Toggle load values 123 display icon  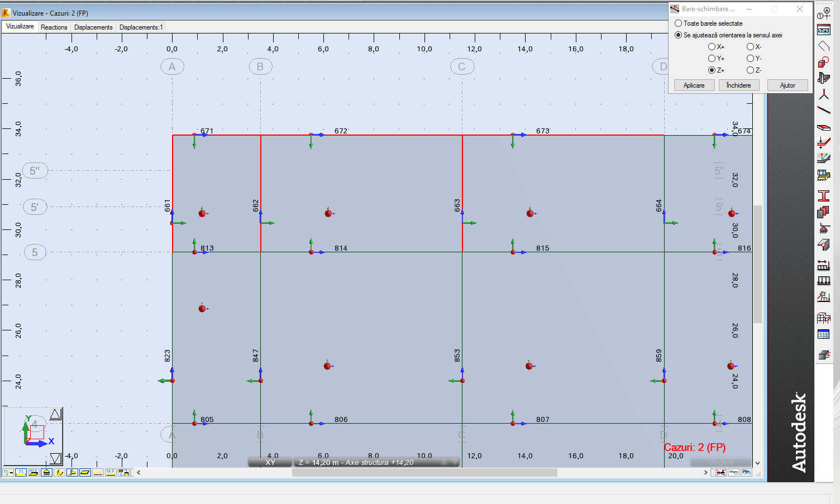click(x=111, y=472)
